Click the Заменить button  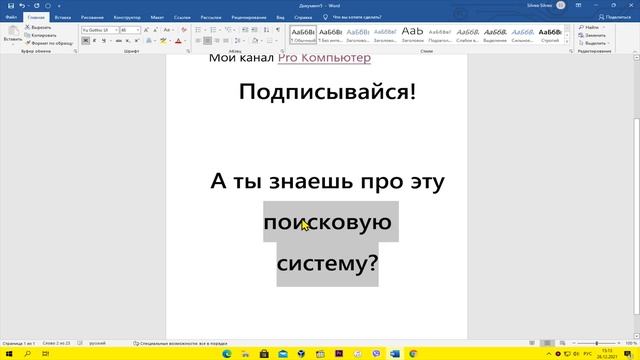coord(592,35)
